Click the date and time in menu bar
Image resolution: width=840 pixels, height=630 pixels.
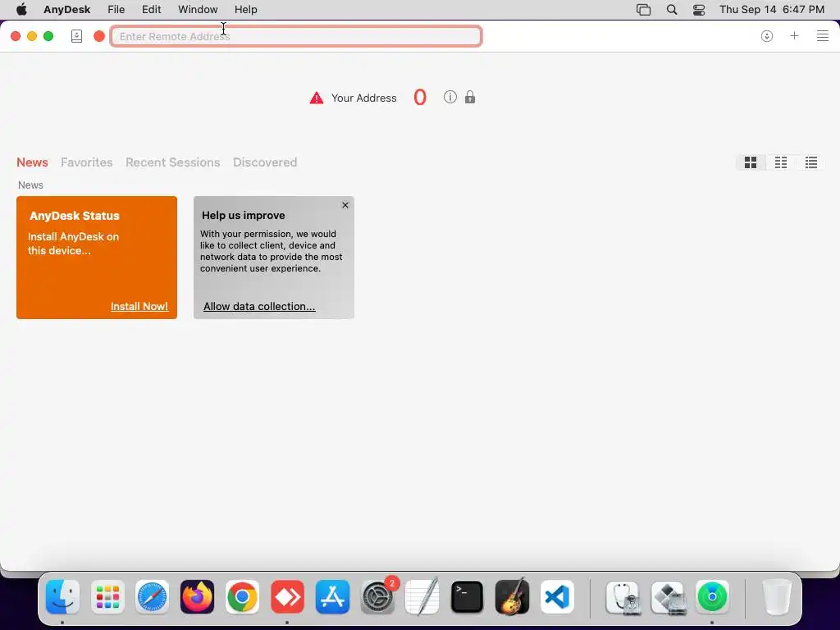click(771, 10)
